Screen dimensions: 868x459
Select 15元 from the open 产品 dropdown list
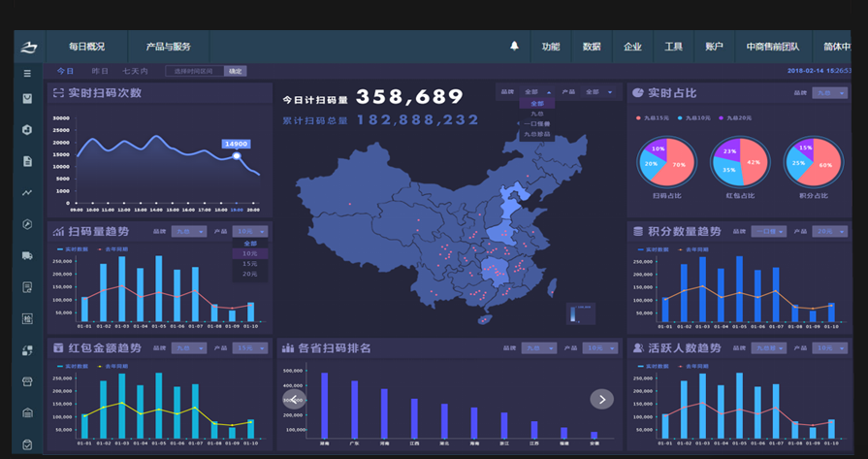tap(249, 264)
